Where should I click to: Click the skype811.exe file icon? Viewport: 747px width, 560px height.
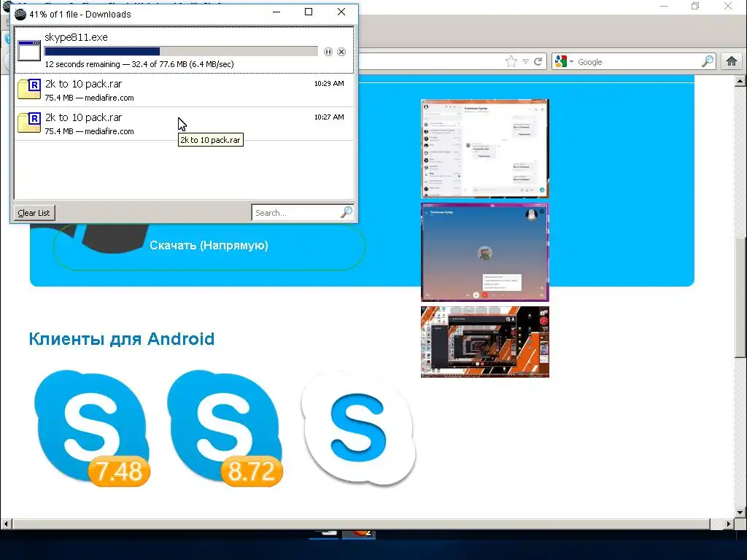click(29, 50)
